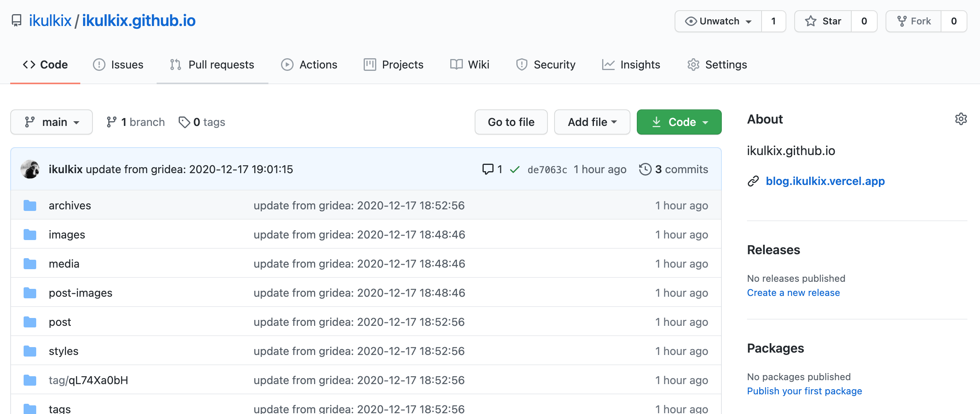Open the ikulkix owner profile link
The height and width of the screenshot is (414, 980).
click(50, 20)
